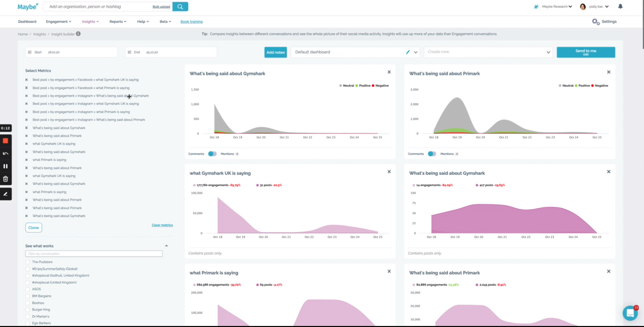Collapse the 'See what works' section

click(166, 246)
